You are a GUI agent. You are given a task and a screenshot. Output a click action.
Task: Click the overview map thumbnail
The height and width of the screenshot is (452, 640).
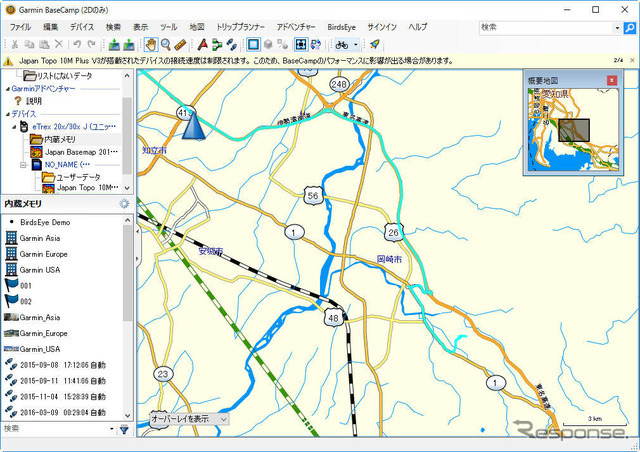(x=573, y=130)
